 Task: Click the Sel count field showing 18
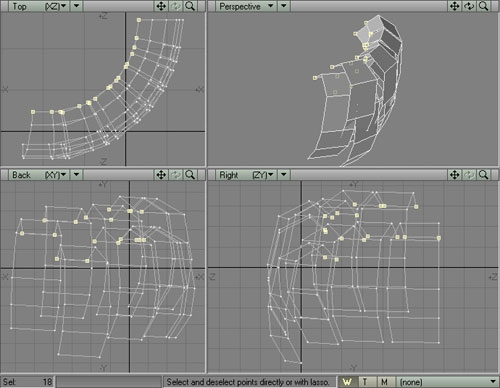[x=27, y=382]
